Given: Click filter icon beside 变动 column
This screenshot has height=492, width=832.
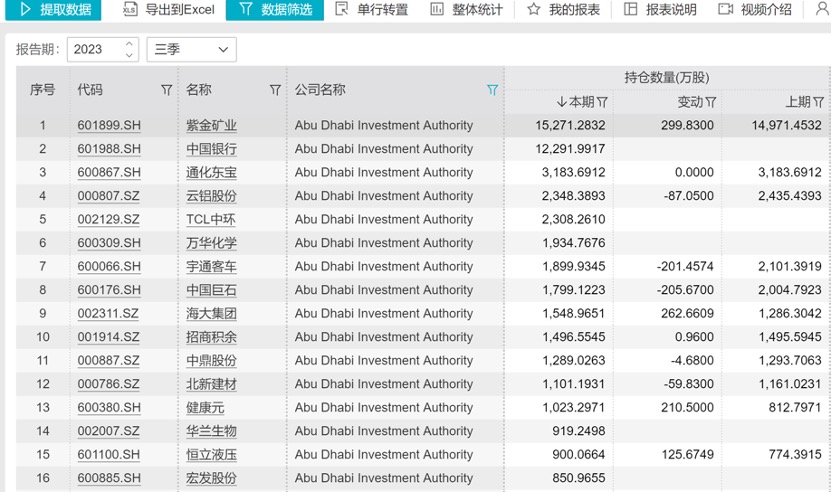Looking at the screenshot, I should 711,102.
